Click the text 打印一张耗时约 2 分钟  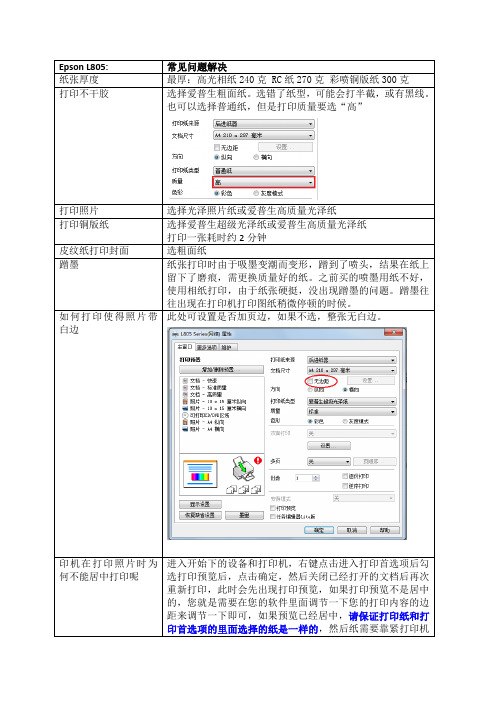(217, 237)
